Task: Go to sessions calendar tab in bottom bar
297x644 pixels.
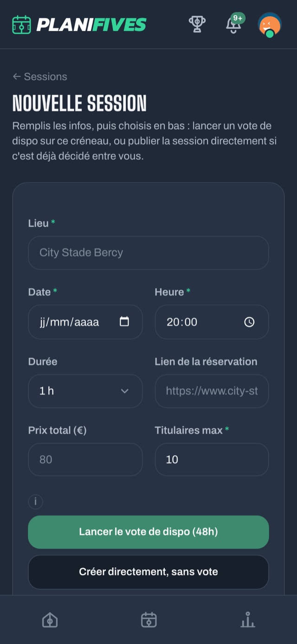Action: (x=148, y=620)
